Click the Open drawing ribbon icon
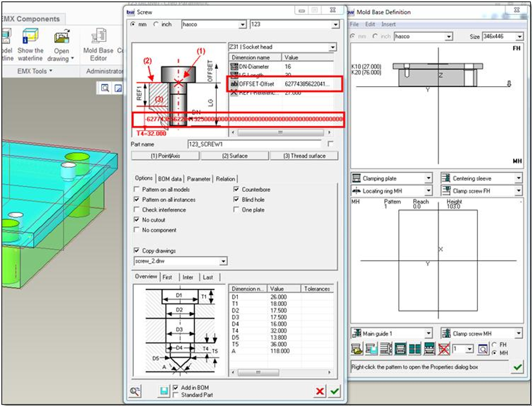 [62, 37]
